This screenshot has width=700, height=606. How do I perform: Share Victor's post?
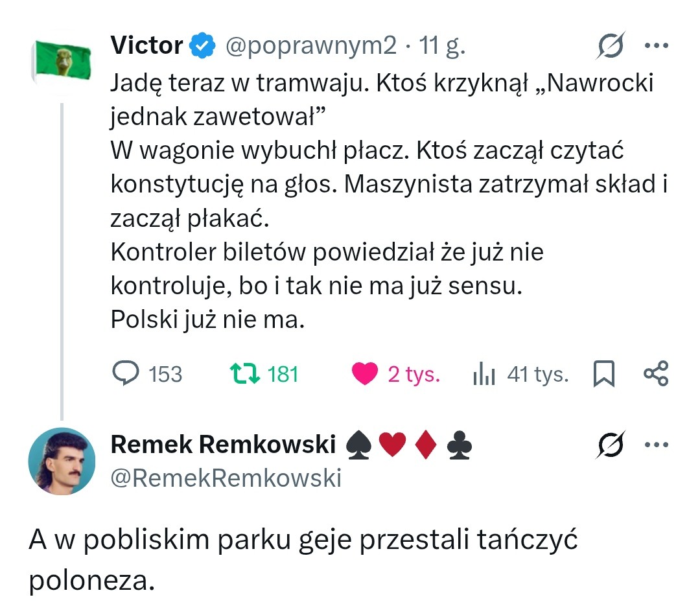[x=657, y=373]
